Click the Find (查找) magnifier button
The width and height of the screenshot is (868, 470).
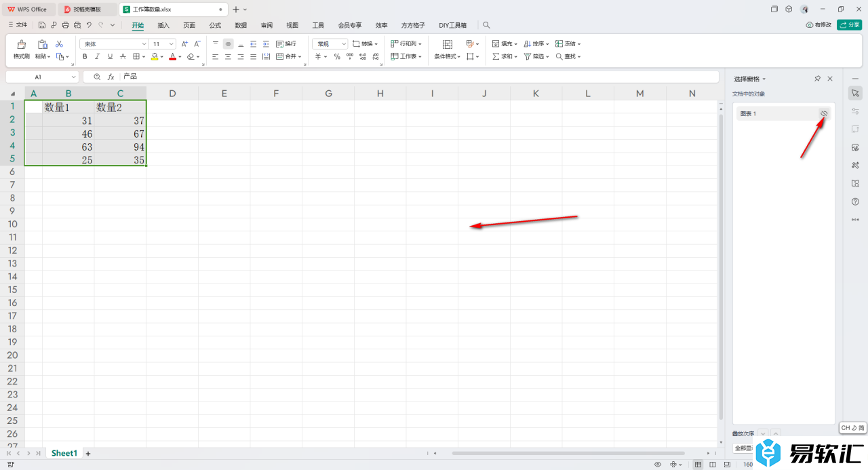pyautogui.click(x=568, y=56)
